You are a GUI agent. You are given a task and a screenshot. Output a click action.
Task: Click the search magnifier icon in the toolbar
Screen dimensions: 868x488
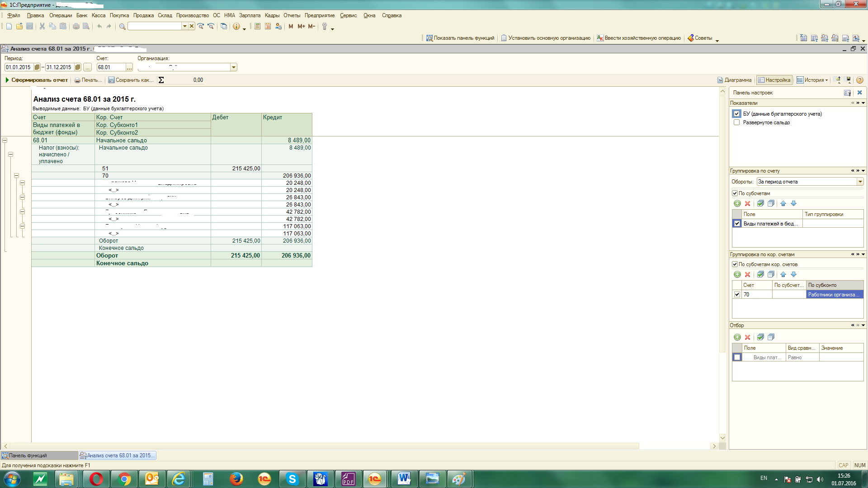pyautogui.click(x=122, y=27)
